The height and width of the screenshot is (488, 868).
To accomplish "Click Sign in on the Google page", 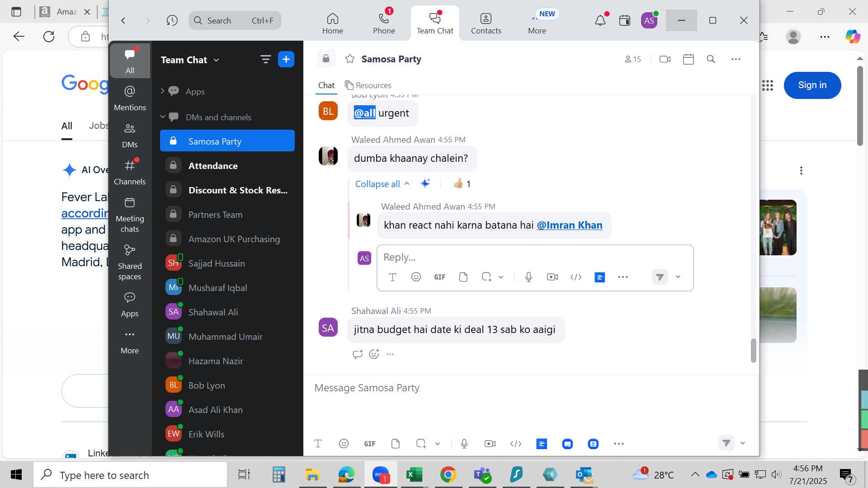I will (x=812, y=85).
